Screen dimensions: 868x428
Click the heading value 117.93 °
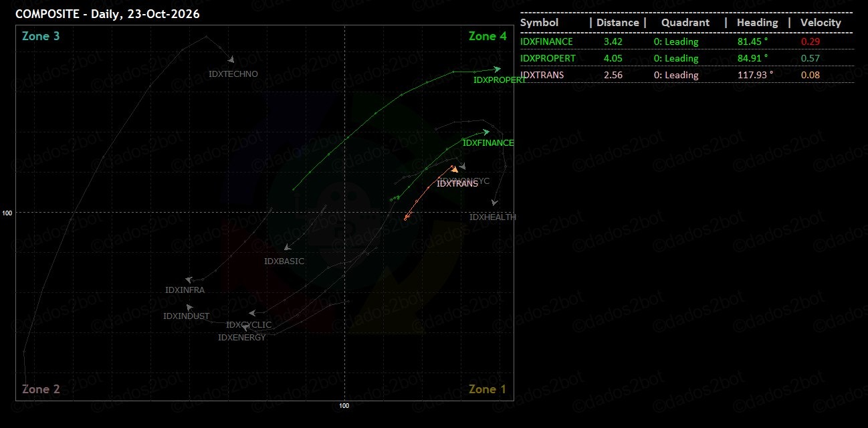pyautogui.click(x=755, y=75)
